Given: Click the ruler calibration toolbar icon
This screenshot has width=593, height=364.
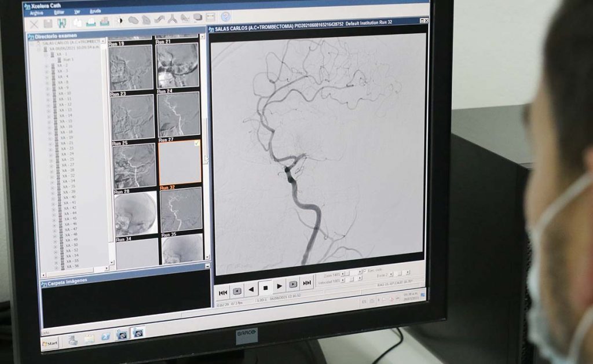Looking at the screenshot, I should [211, 17].
